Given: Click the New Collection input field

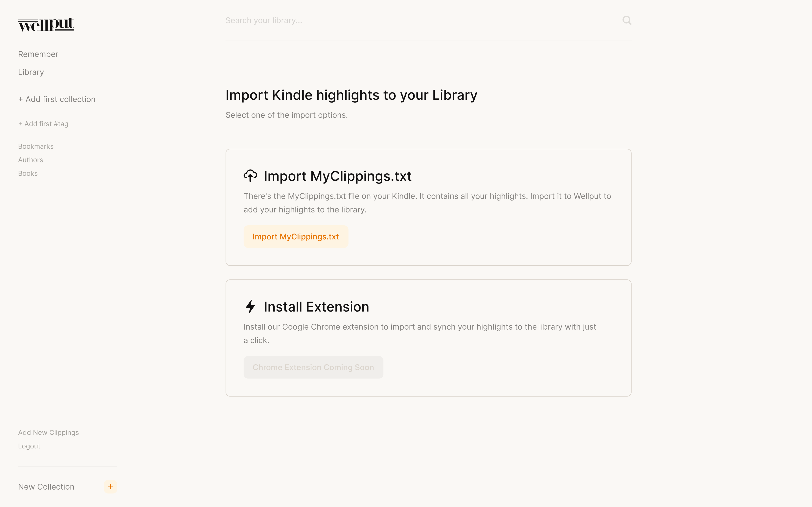Looking at the screenshot, I should click(x=57, y=487).
